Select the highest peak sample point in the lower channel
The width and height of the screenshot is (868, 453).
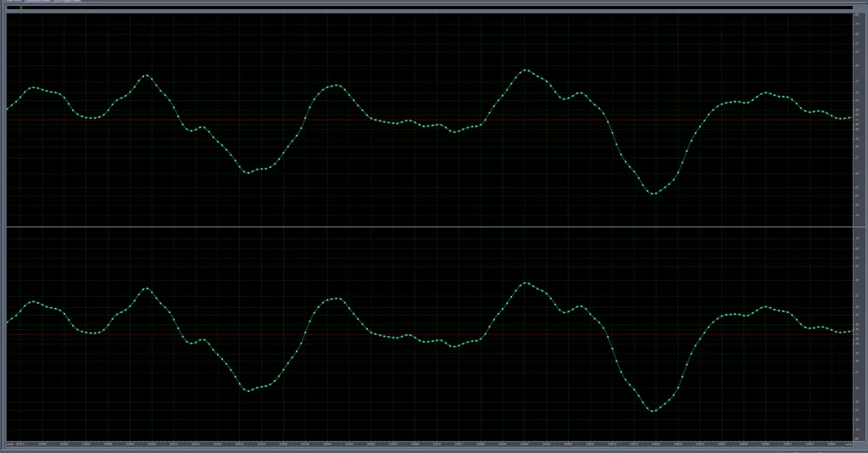(526, 283)
